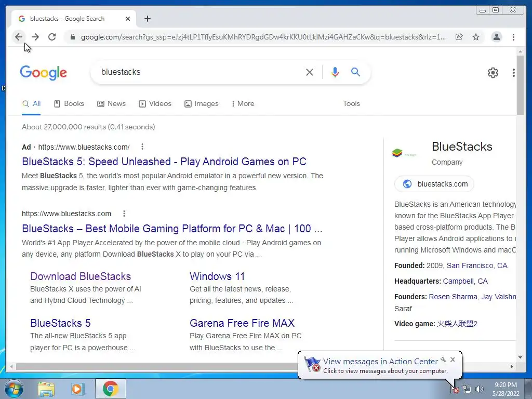
Task: Open the Tools filter options
Action: (351, 104)
